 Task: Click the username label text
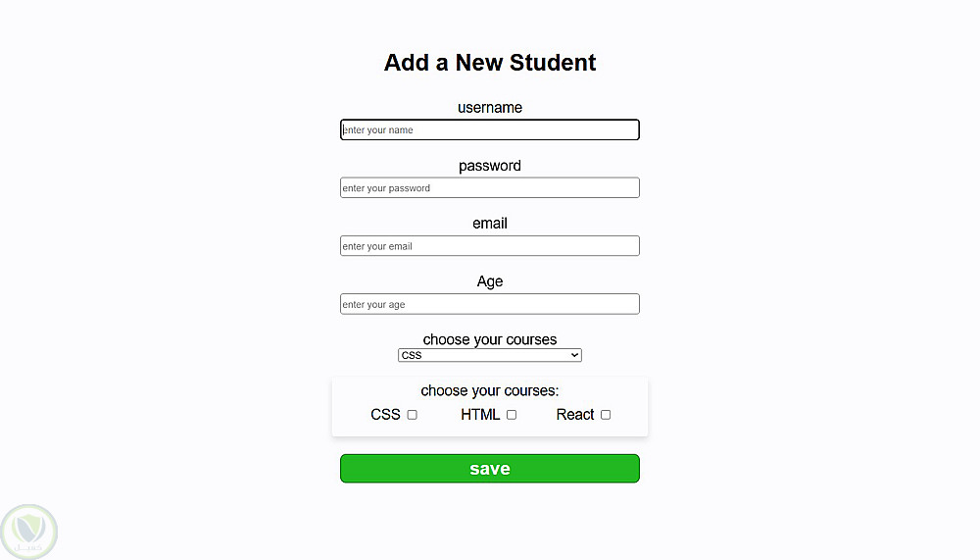tap(490, 108)
